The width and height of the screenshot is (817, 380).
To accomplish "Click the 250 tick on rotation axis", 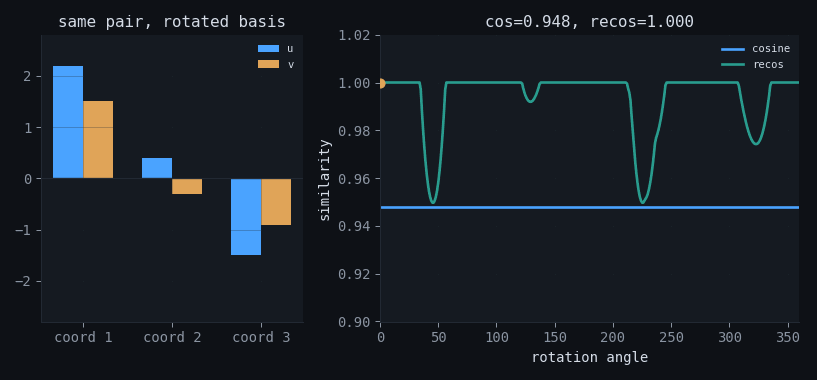I will pos(671,338).
